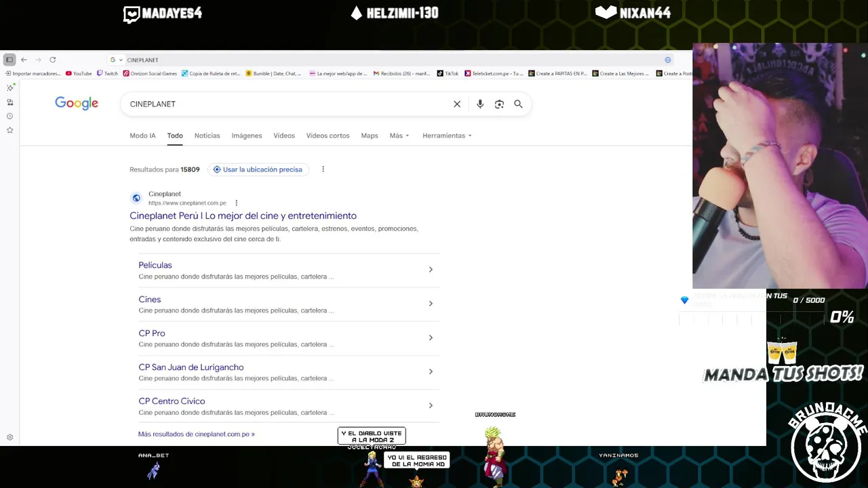Open the search engine selector in address bar

(117, 60)
